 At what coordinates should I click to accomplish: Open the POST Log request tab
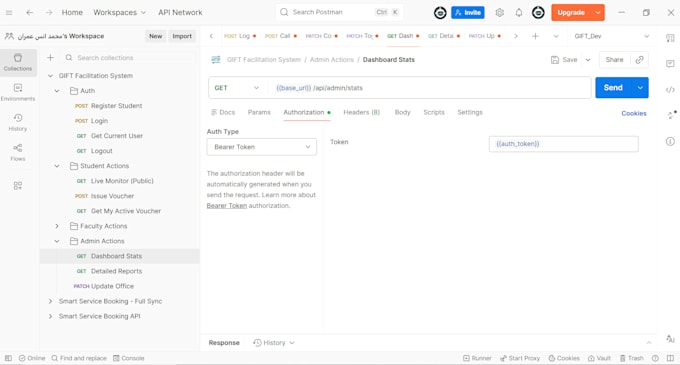click(240, 36)
